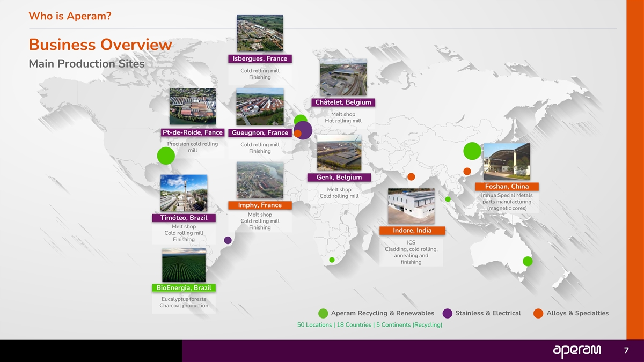Click the Isbergues, France label

260,58
